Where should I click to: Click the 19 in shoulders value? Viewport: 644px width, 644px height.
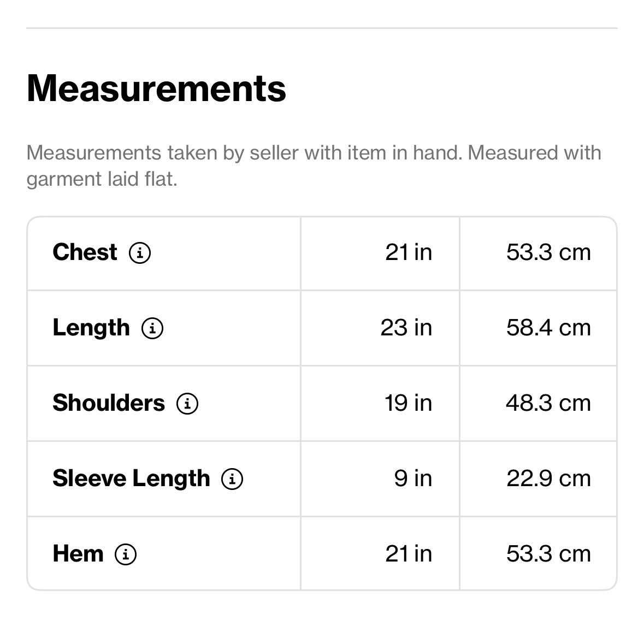pyautogui.click(x=407, y=403)
